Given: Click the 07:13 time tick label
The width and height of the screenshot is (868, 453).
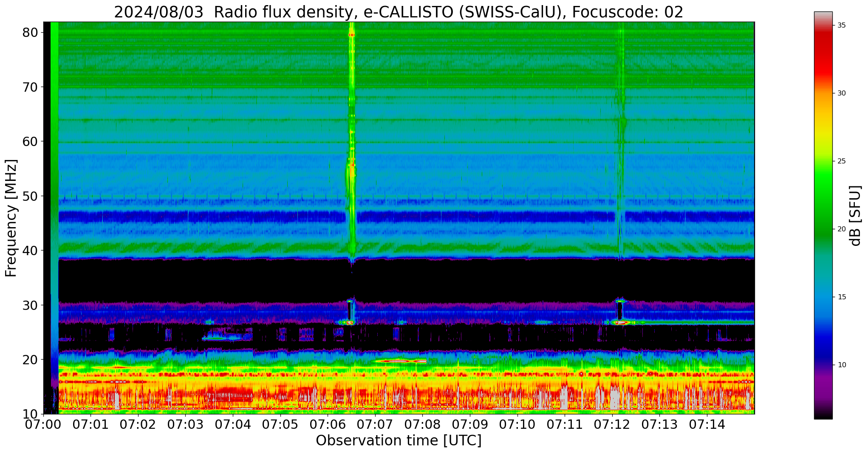Looking at the screenshot, I should tap(659, 425).
